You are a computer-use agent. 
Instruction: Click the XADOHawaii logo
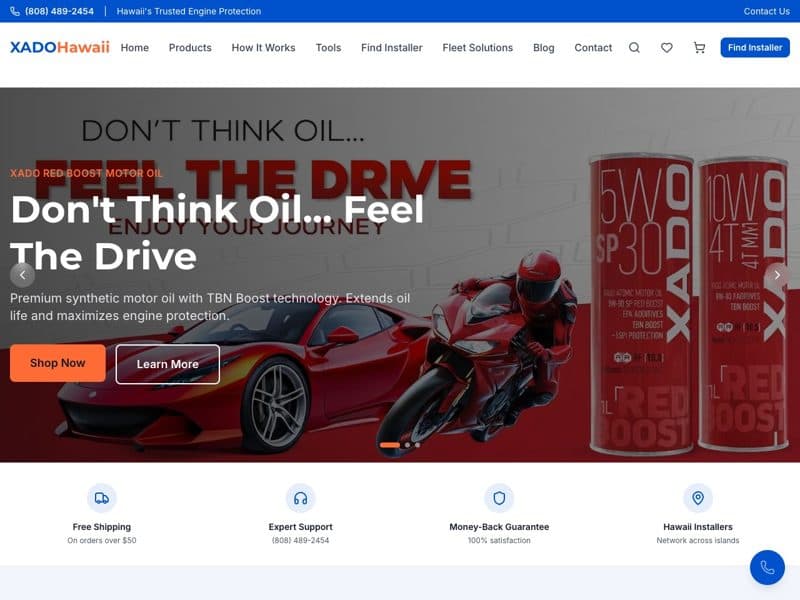coord(60,47)
